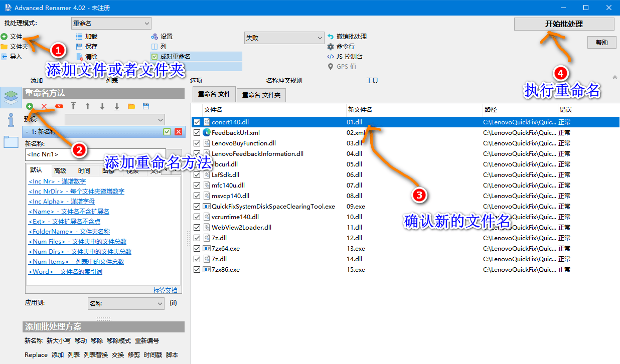Open the 标签文档 documentation link

pyautogui.click(x=166, y=290)
